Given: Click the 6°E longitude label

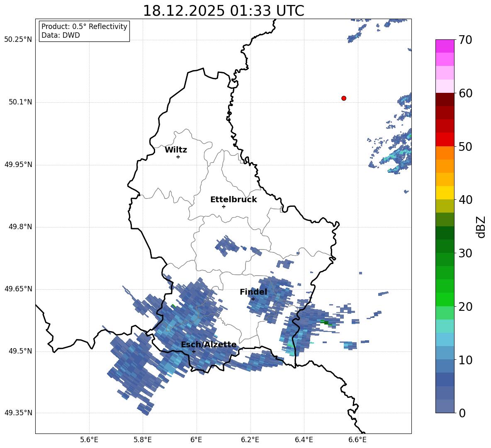Looking at the screenshot, I should click(x=196, y=440).
